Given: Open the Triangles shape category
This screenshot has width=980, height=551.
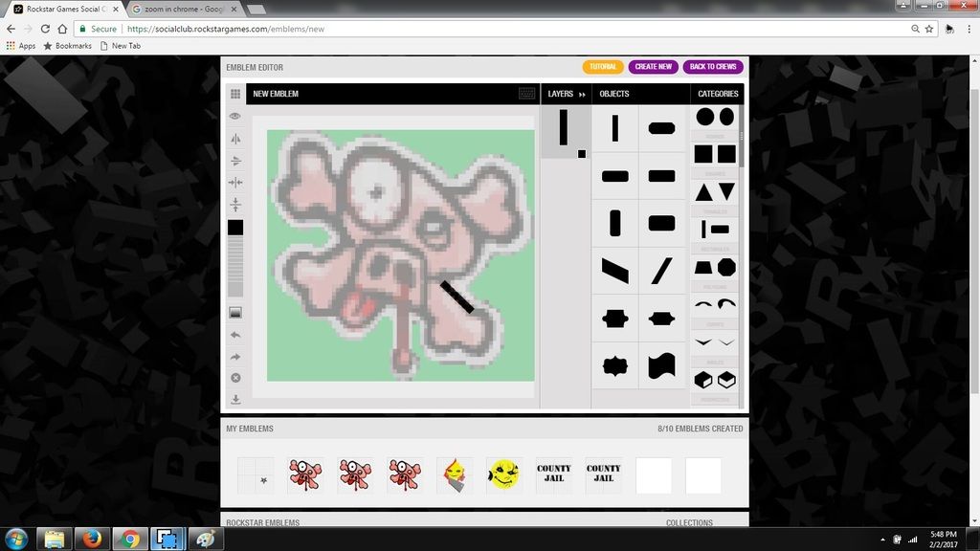Looking at the screenshot, I should tap(715, 191).
